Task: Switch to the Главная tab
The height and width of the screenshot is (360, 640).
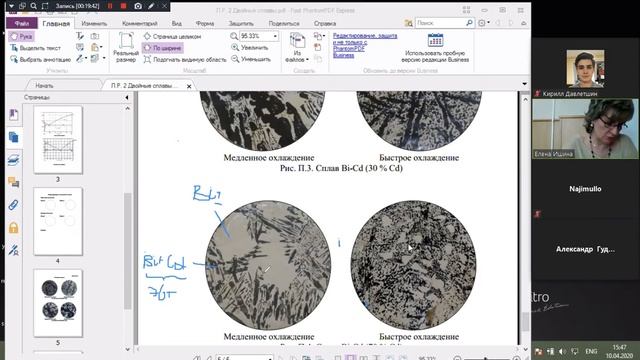Action: (x=56, y=24)
